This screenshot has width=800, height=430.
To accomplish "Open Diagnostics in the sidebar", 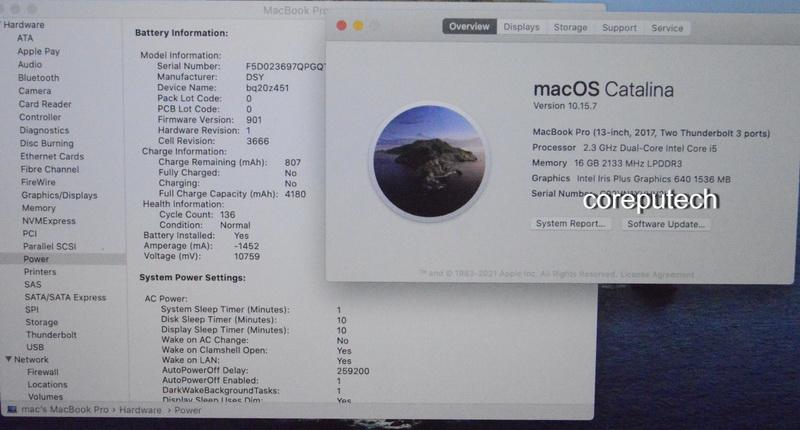I will pos(44,130).
